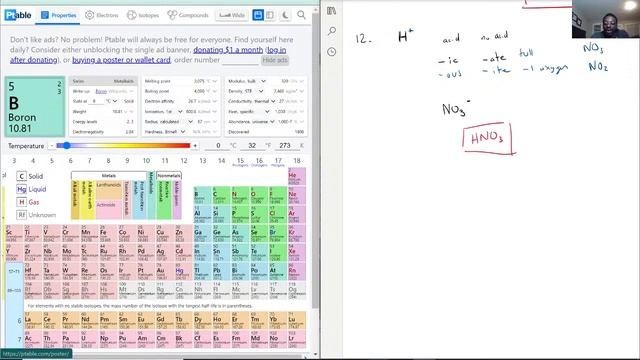Click the Iron (Fe) element tile
The image size is (640, 360).
pyautogui.click(x=108, y=234)
